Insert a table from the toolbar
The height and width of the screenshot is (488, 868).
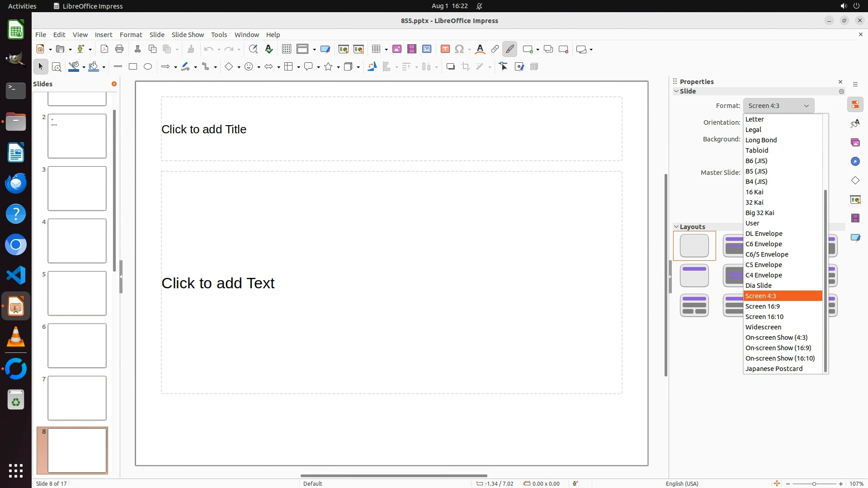coord(376,49)
